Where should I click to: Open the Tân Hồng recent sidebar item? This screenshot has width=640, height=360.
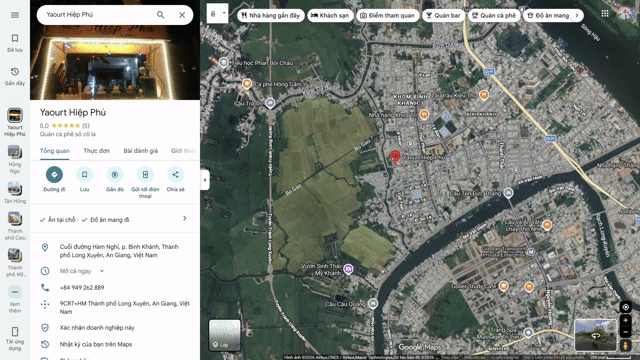point(15,193)
